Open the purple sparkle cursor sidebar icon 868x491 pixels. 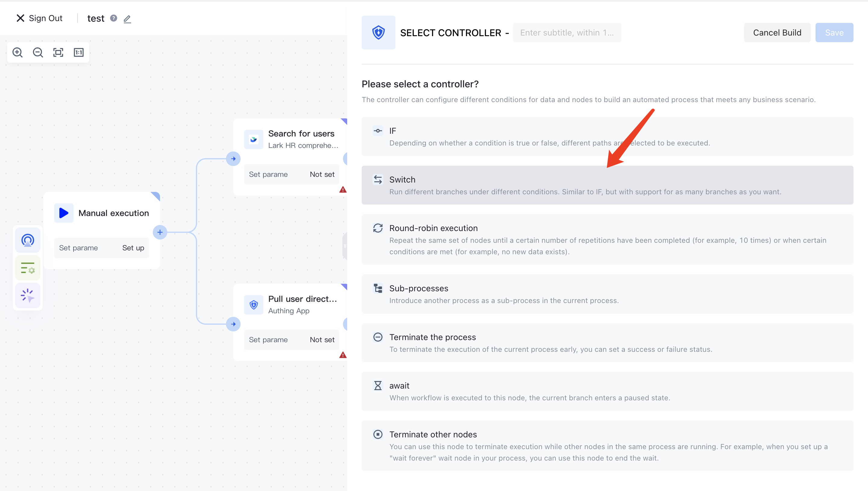[x=28, y=296]
